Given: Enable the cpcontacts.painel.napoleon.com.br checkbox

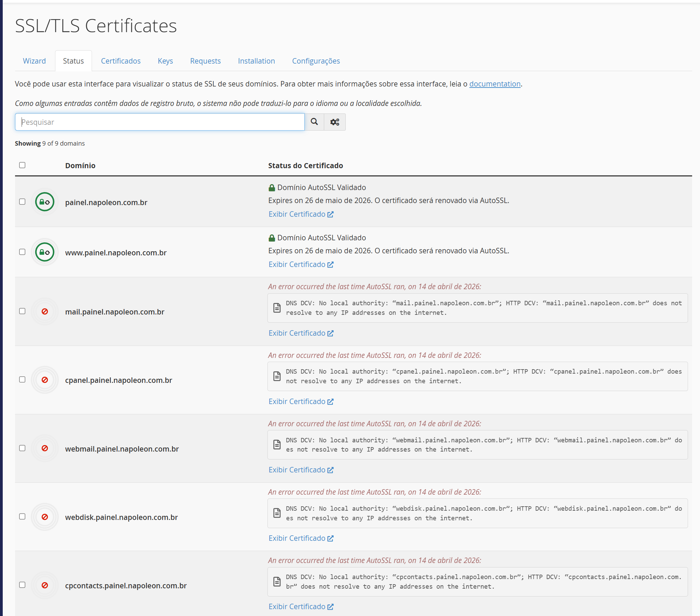Looking at the screenshot, I should (22, 585).
